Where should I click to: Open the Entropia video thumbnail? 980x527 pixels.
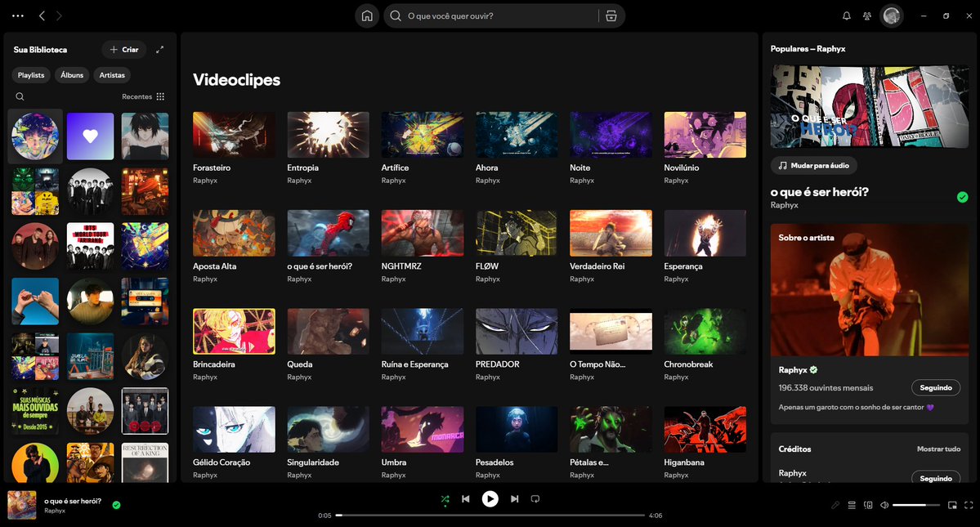tap(328, 135)
